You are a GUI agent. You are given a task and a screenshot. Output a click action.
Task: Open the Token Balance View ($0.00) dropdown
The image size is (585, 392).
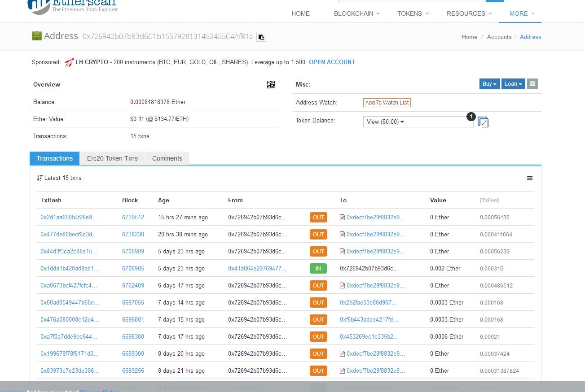click(x=418, y=122)
